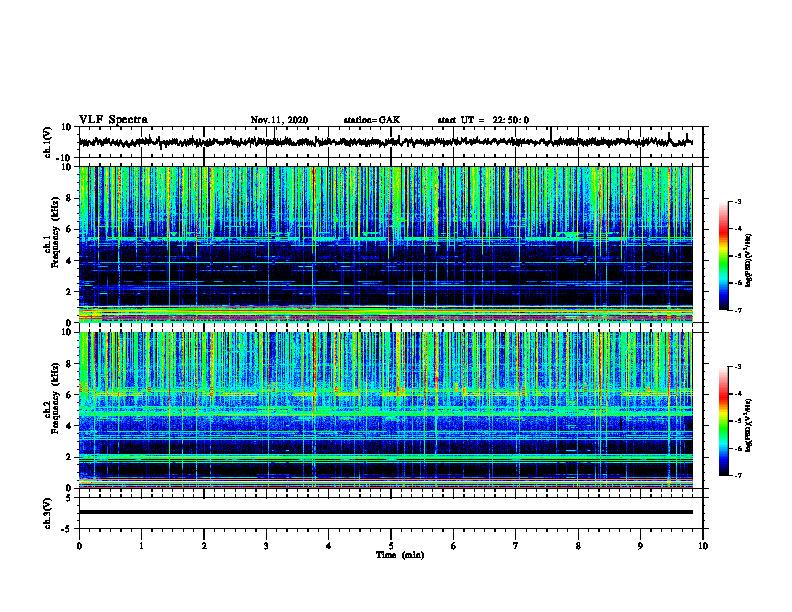This screenshot has width=792, height=612.
Task: Click the ch.3(V) axis label
Action: click(47, 513)
